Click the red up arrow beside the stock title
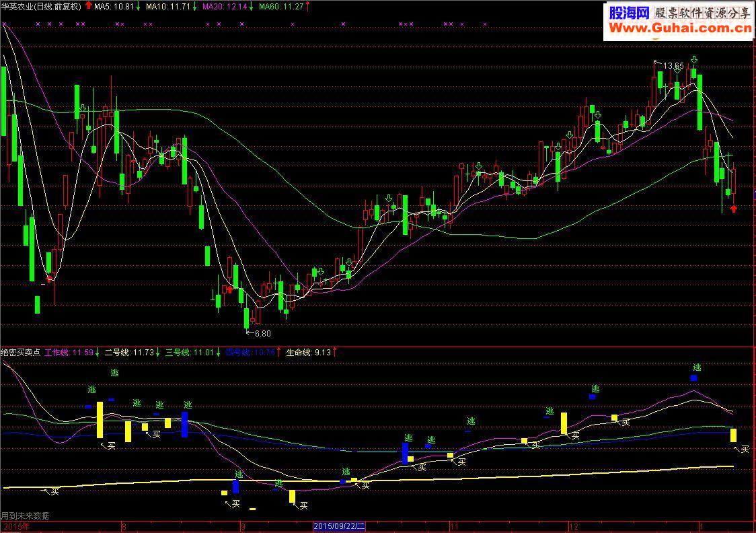 (x=88, y=6)
